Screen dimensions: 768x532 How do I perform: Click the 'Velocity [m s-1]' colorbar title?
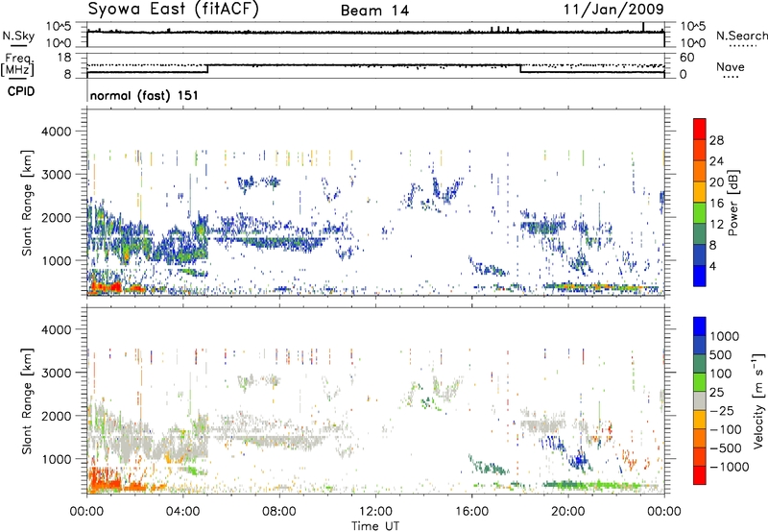pos(758,401)
